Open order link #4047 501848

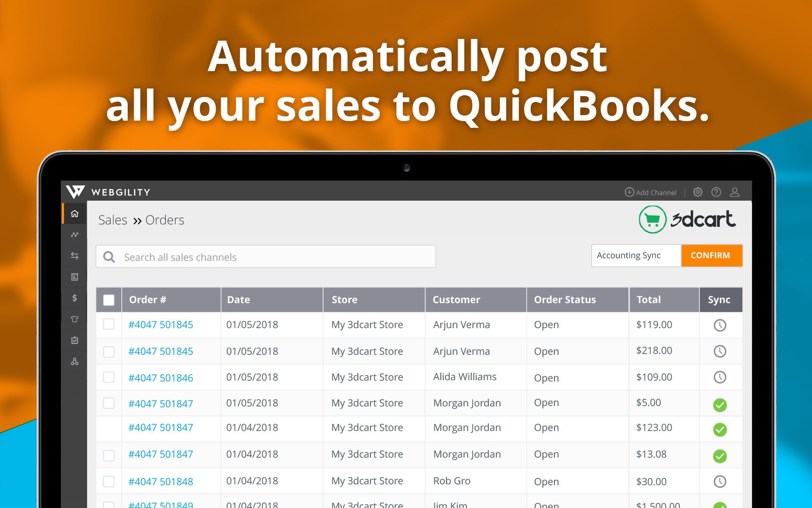[161, 482]
